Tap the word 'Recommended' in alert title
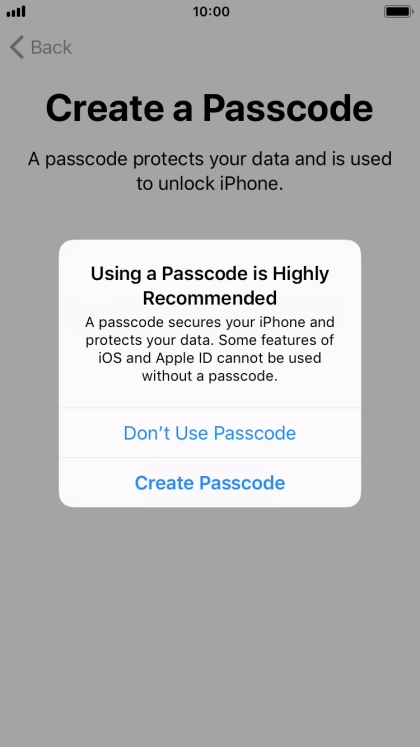Screen dimensions: 420x747 (210, 298)
